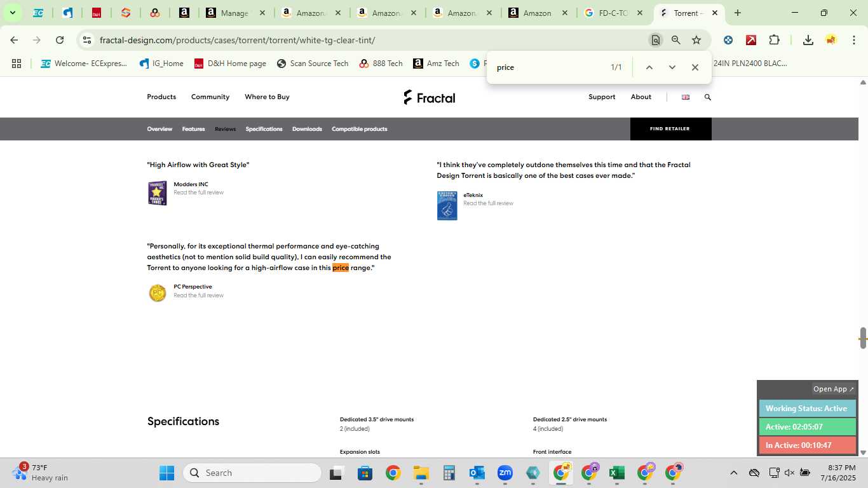Viewport: 868px width, 488px height.
Task: Open the Amz Tech bookmark
Action: coord(436,64)
